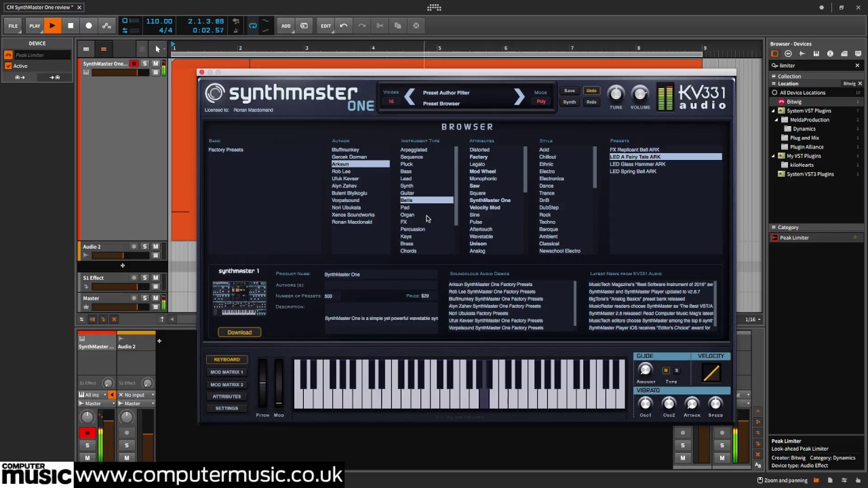Click Glide Amount knob in SynthMaster

645,370
